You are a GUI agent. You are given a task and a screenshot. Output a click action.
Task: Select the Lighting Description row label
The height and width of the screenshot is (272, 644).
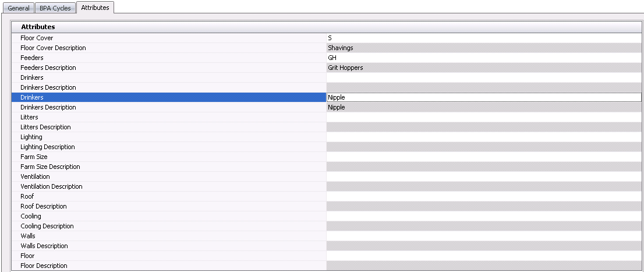[x=48, y=147]
